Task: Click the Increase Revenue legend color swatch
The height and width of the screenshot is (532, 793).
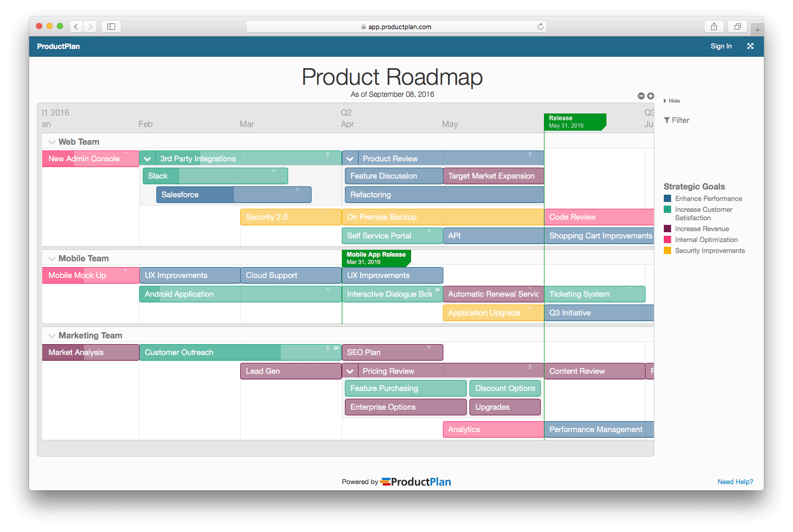Action: click(667, 229)
